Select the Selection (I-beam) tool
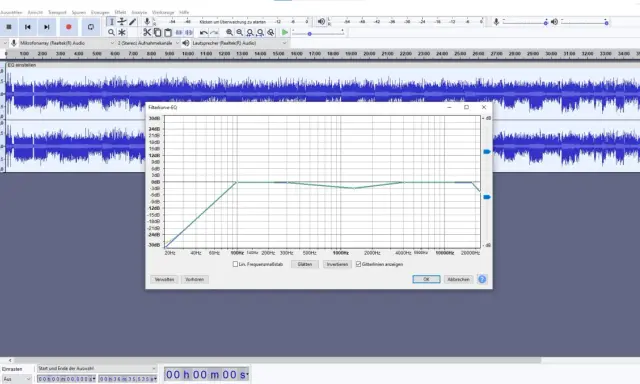This screenshot has height=384, width=640. 111,22
